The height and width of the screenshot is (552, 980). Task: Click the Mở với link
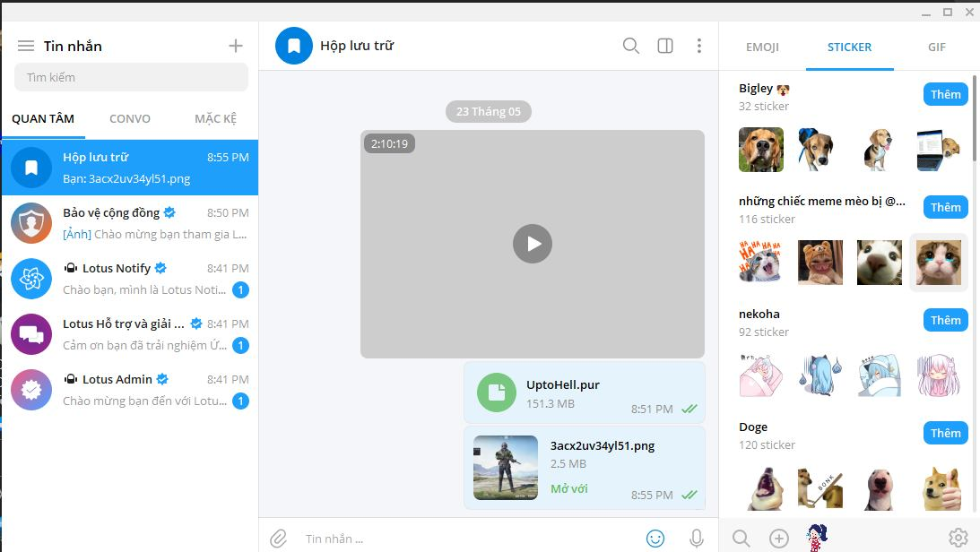tap(568, 489)
